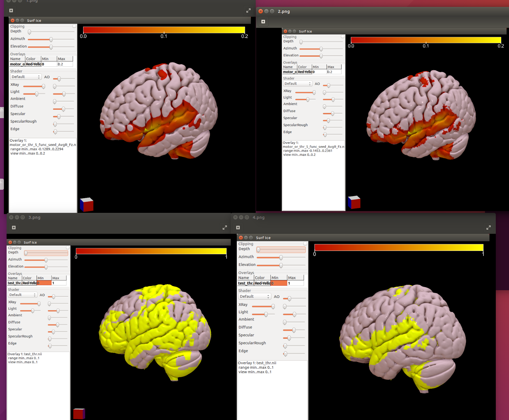The height and width of the screenshot is (420, 509).
Task: Click the plus icon in 2.png toolbar
Action: pos(263,22)
